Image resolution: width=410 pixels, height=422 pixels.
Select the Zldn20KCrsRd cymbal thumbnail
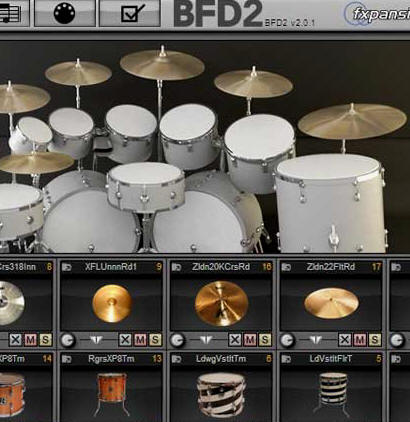[x=221, y=304]
